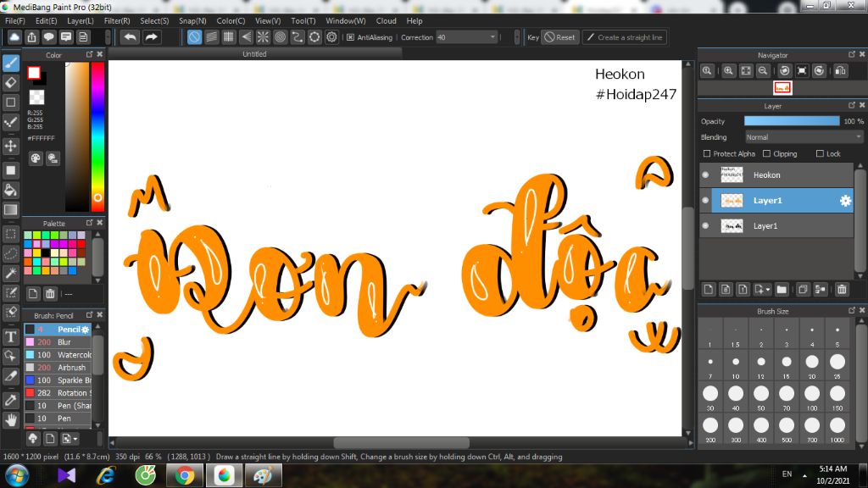868x488 pixels.
Task: Open the cloud icon in toolbar
Action: coord(14,37)
